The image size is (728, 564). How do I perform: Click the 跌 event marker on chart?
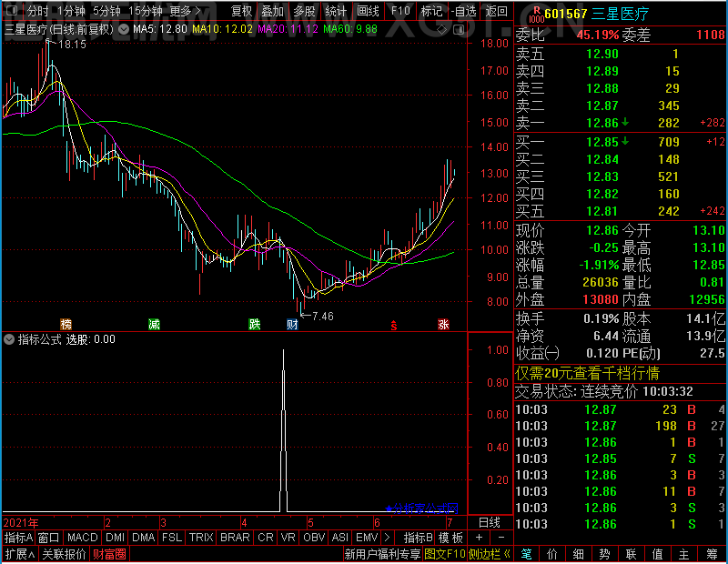click(255, 324)
